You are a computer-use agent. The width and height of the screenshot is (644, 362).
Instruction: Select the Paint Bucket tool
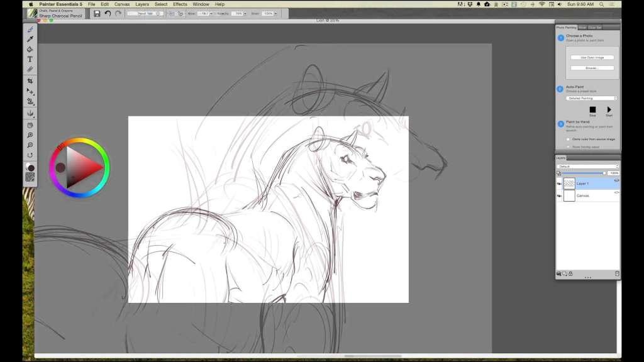point(30,49)
